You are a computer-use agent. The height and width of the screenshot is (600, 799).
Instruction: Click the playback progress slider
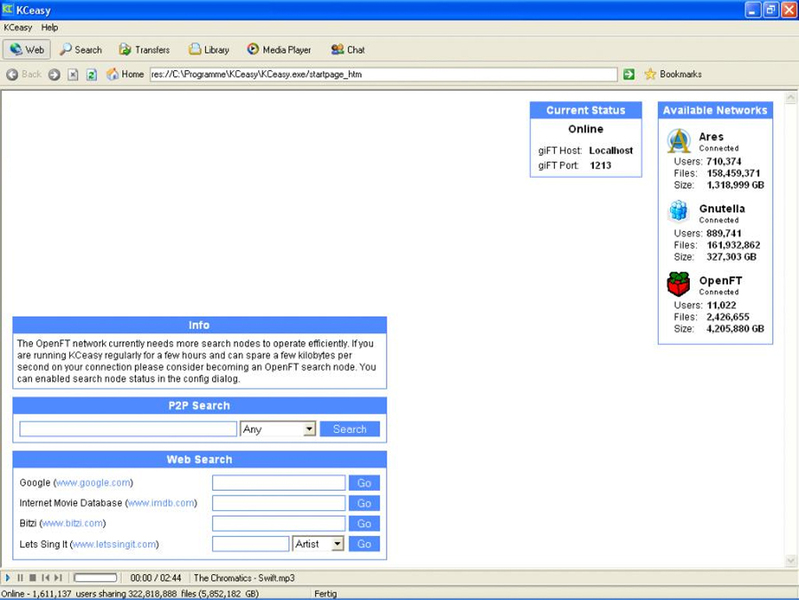tap(95, 578)
